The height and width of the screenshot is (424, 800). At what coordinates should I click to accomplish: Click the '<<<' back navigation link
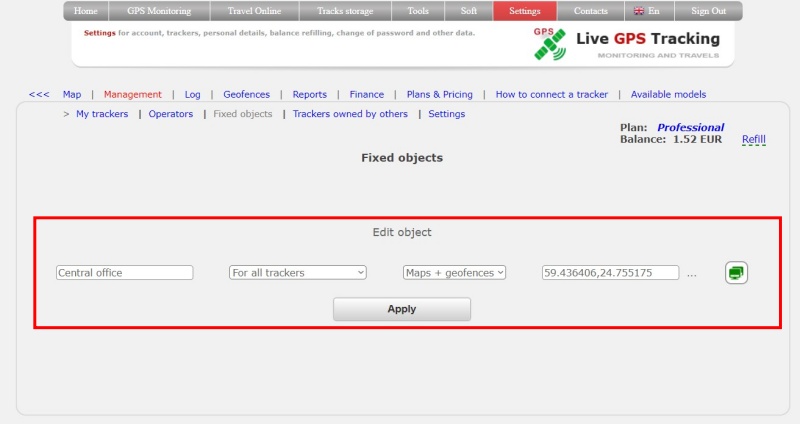coord(39,94)
